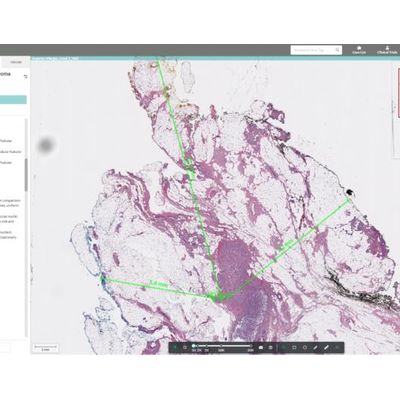Open the Case List page
The height and width of the screenshot is (400, 400).
click(x=359, y=50)
